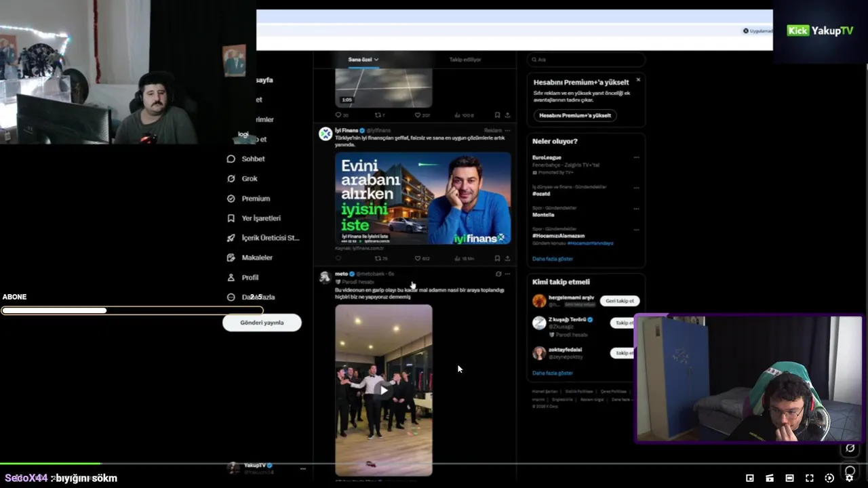
Task: Open the playback speed icon in player
Action: (829, 478)
